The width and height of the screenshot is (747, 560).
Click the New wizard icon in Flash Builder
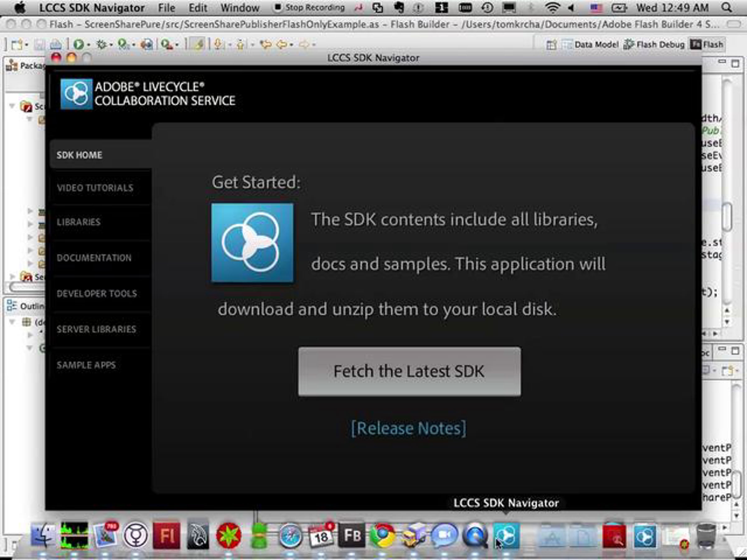17,44
